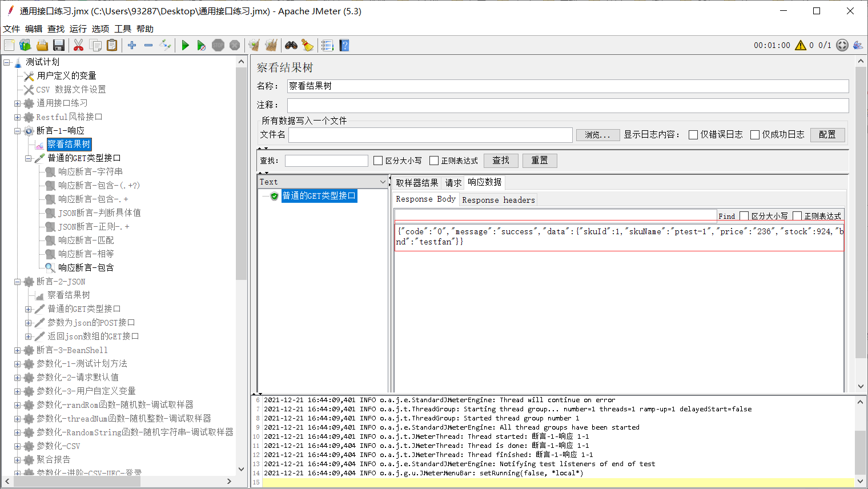868x489 pixels.
Task: Collapse the 断言-2-JSON thread group
Action: (17, 282)
